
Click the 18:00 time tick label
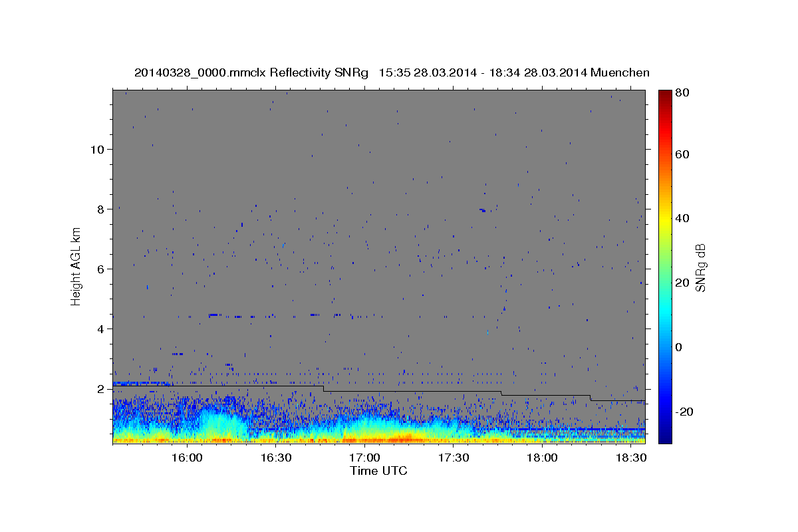click(x=542, y=458)
